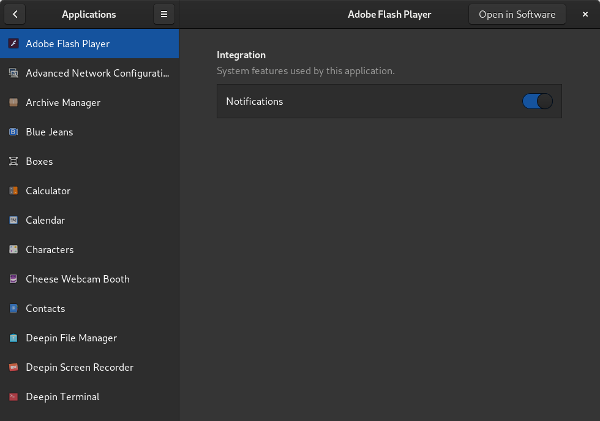
Task: Select Contacts in applications list
Action: click(x=90, y=308)
